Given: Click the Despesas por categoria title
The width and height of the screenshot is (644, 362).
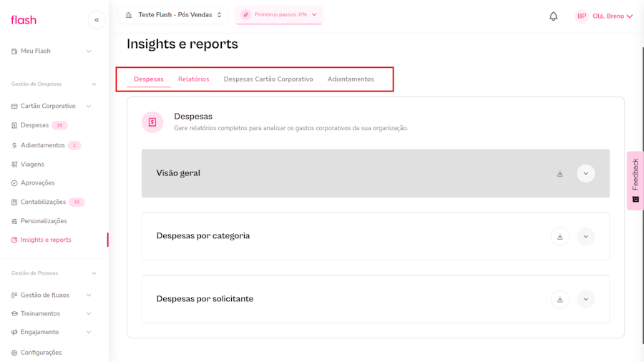Looking at the screenshot, I should coord(203,236).
